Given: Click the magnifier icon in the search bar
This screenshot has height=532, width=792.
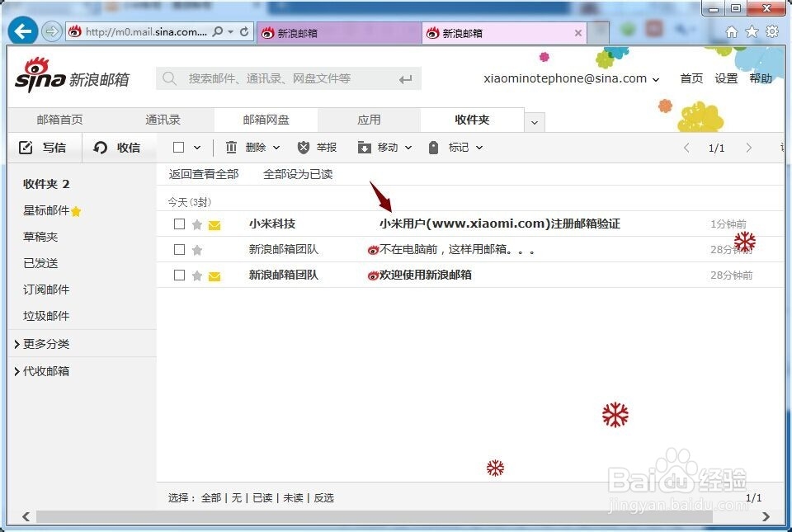Looking at the screenshot, I should point(169,78).
